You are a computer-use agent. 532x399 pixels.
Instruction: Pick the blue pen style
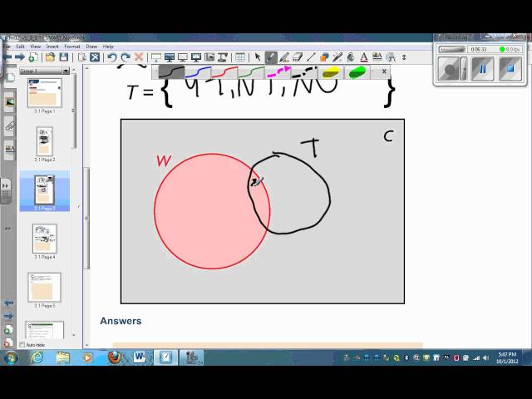[198, 72]
